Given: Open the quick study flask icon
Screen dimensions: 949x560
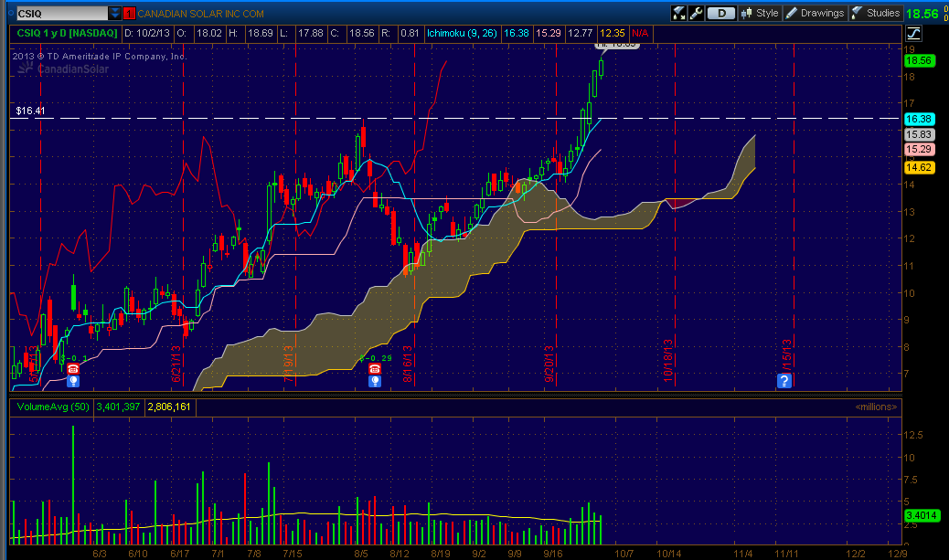Looking at the screenshot, I should pyautogui.click(x=679, y=13).
